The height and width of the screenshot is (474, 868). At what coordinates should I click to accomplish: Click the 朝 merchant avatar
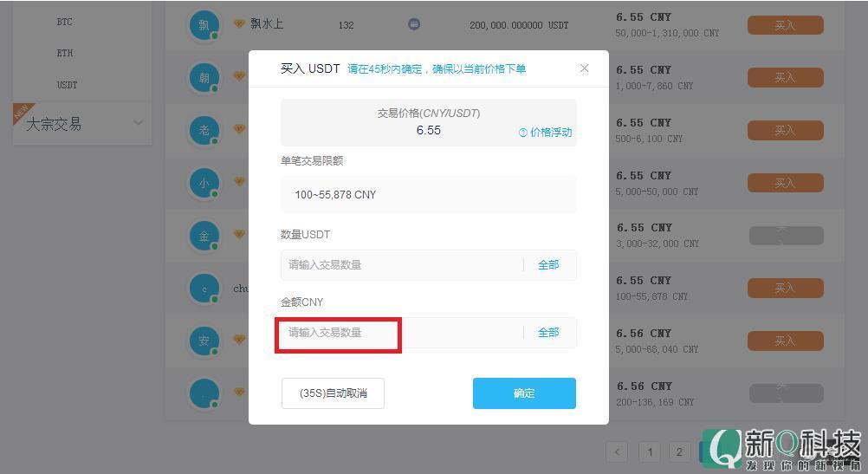(x=204, y=77)
